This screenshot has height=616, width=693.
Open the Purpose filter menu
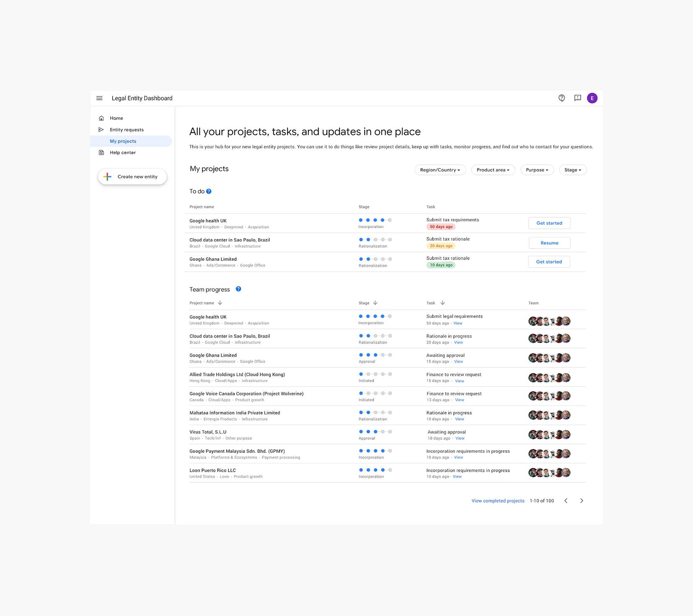point(537,170)
